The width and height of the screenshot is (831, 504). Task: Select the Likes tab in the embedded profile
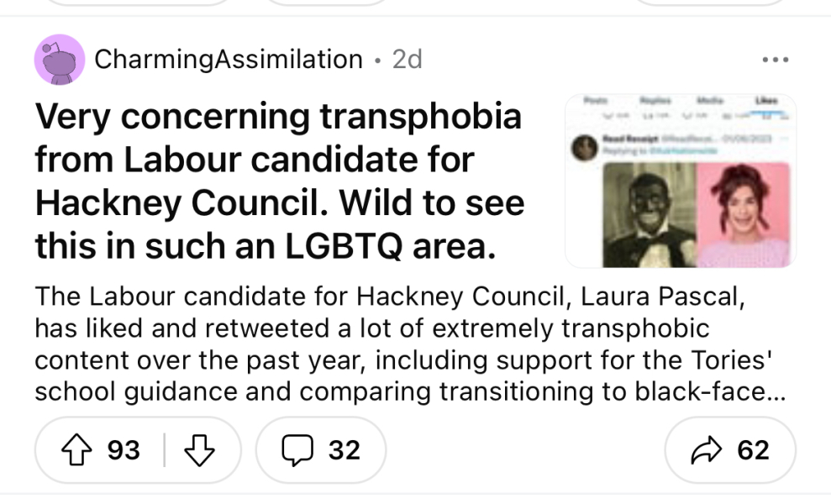coord(766,101)
